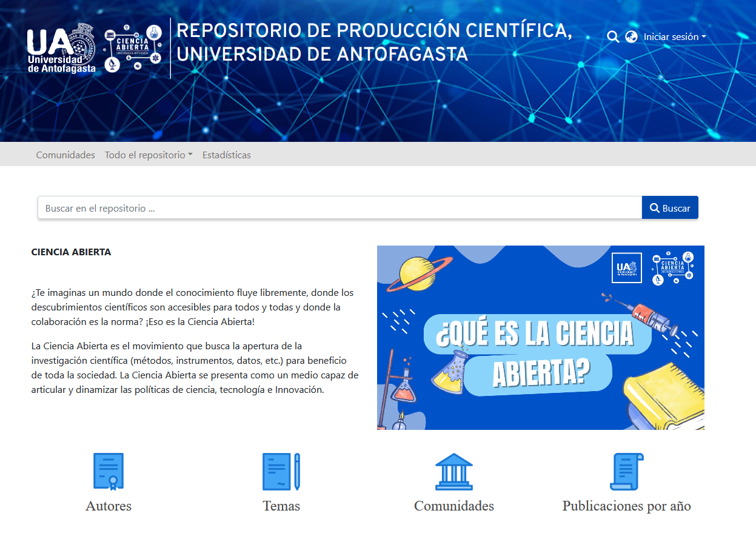Click the blue Buscar button

pos(670,208)
